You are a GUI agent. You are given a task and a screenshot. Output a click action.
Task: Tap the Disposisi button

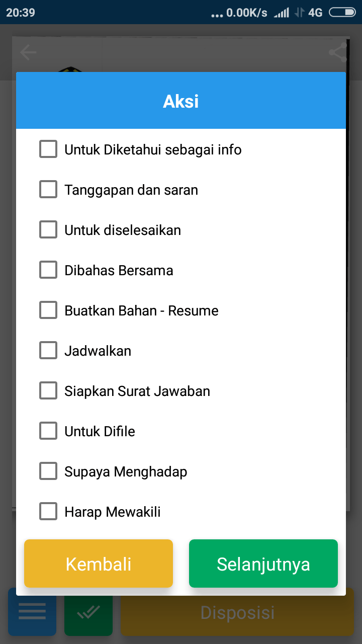point(237,612)
